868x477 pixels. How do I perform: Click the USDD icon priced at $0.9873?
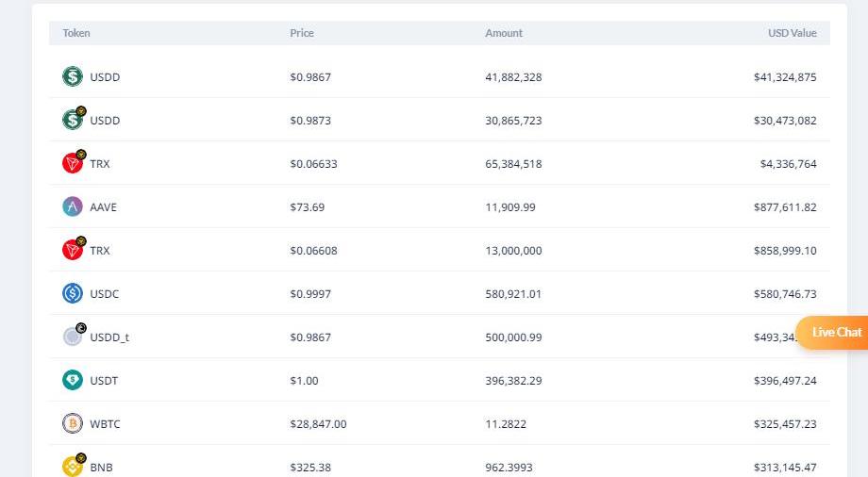coord(73,121)
